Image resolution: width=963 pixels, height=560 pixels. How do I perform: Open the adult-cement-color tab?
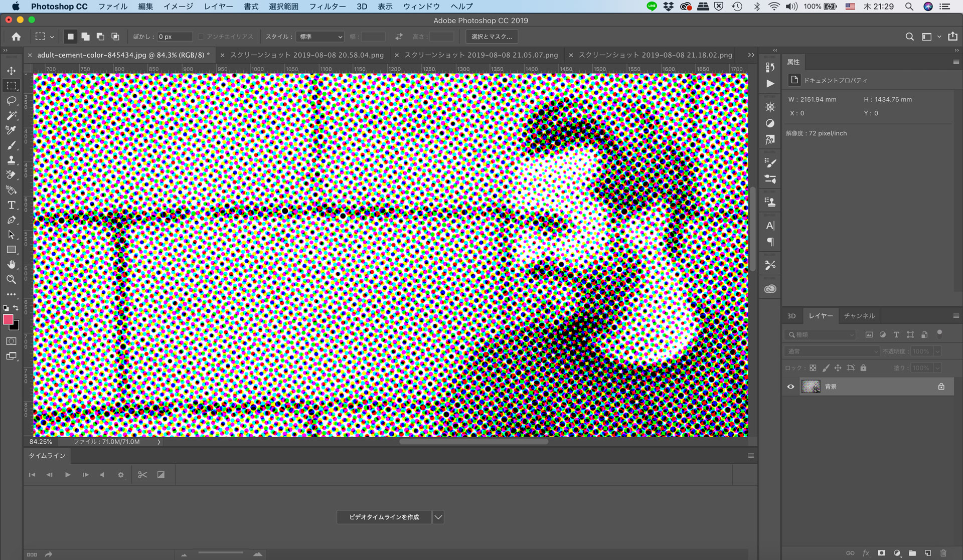123,55
